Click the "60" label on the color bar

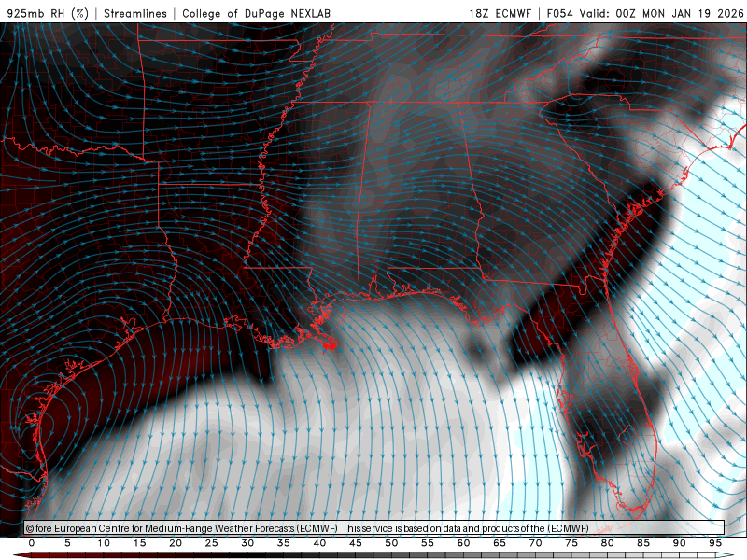[463, 543]
